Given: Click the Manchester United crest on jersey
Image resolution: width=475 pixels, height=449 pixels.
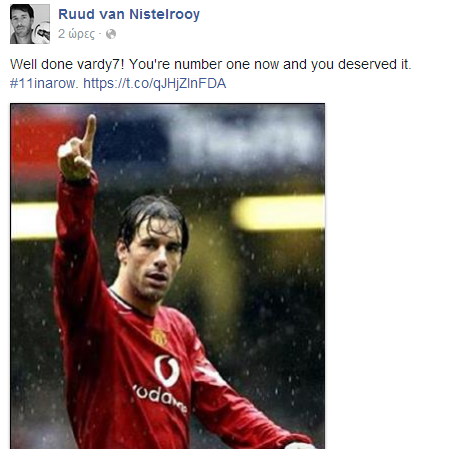Looking at the screenshot, I should (159, 337).
